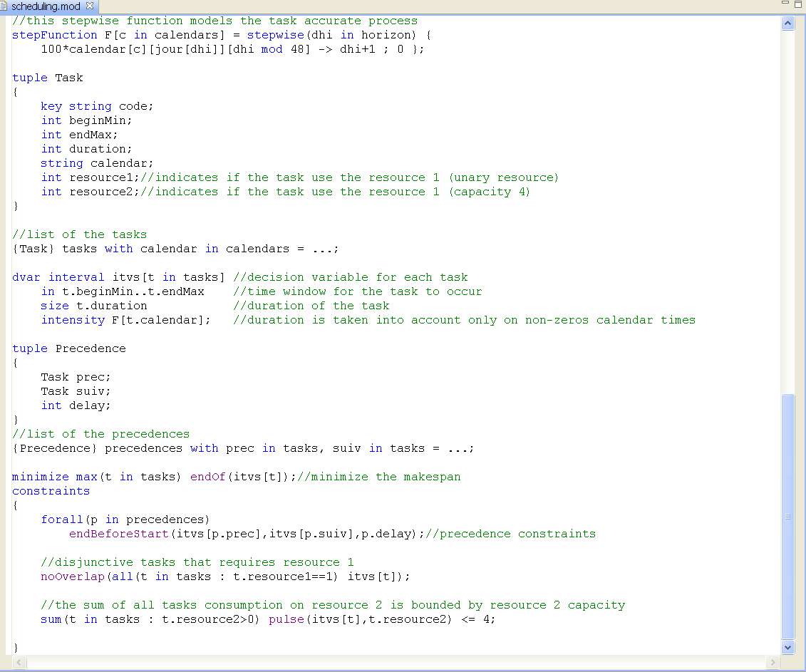
Task: Click '{Precedence} precedences with' line
Action: click(x=242, y=448)
